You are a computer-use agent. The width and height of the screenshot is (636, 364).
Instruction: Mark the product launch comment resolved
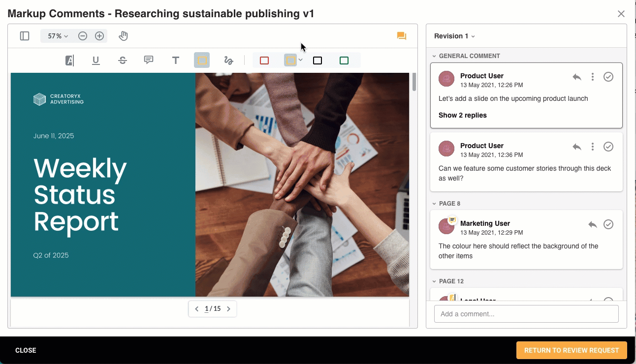(x=608, y=77)
